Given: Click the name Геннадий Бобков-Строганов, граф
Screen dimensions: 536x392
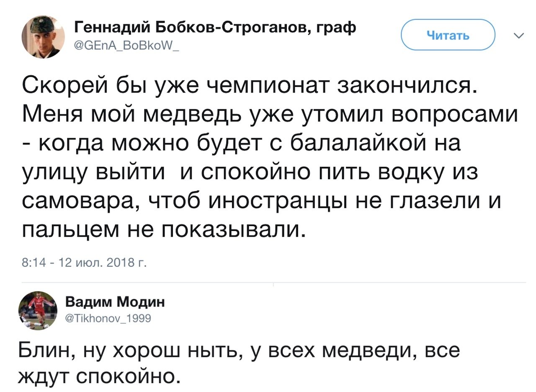Looking at the screenshot, I should click(215, 28).
